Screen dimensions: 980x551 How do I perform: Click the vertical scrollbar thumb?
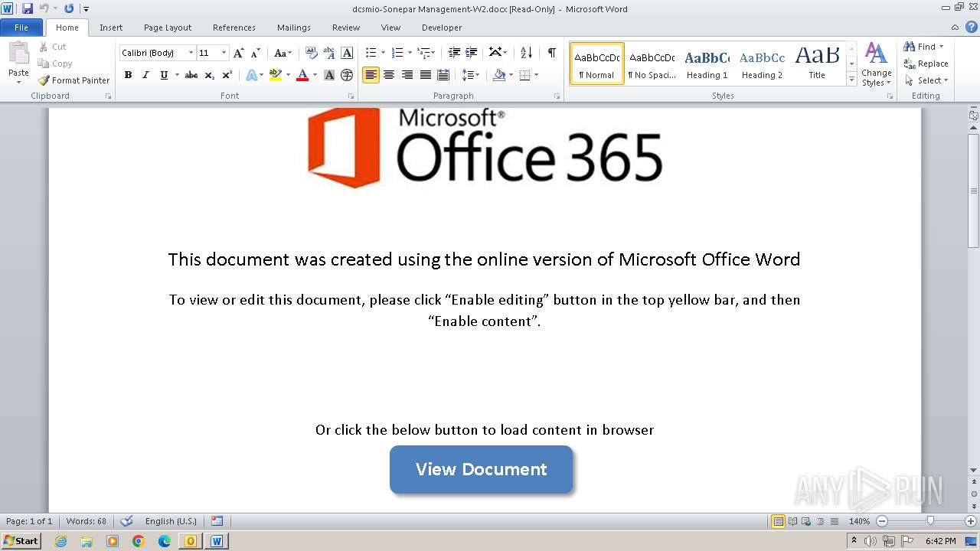[974, 190]
